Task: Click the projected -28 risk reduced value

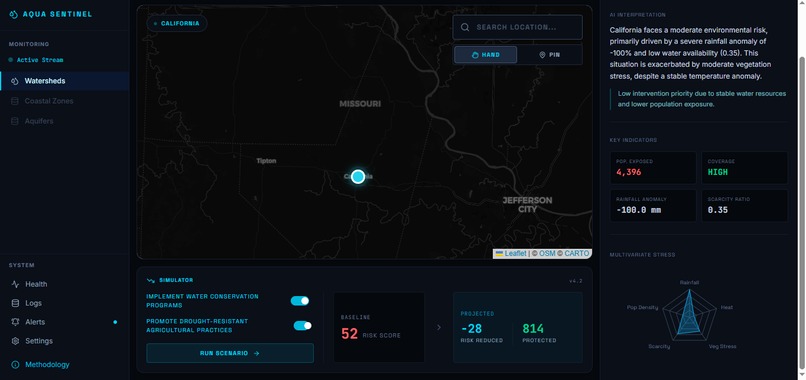Action: click(471, 329)
